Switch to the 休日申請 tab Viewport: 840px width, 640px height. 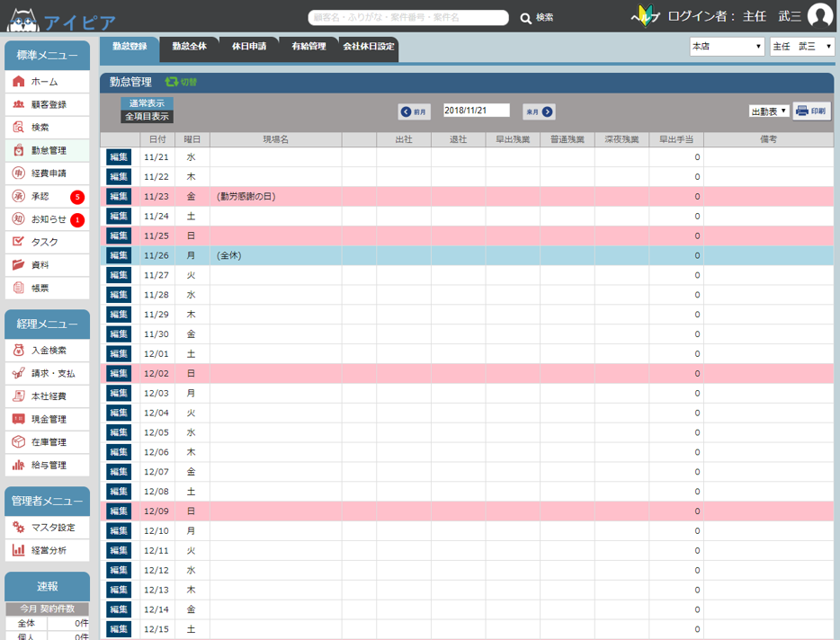tap(248, 47)
